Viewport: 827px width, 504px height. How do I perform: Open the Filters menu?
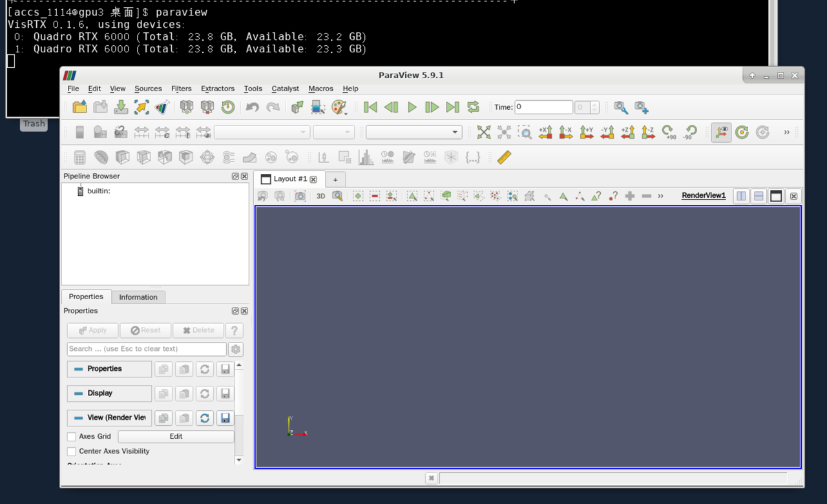[181, 89]
